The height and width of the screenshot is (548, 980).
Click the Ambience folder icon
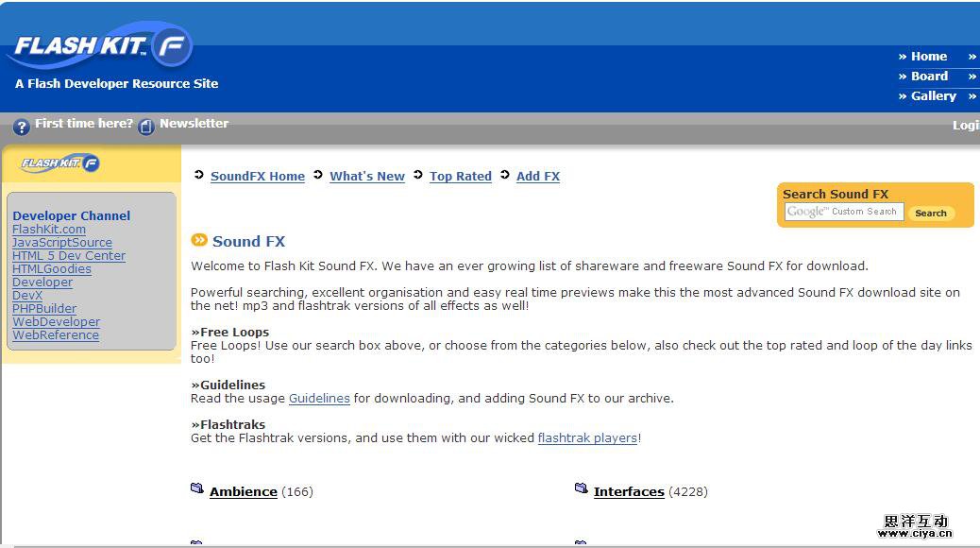(x=197, y=488)
